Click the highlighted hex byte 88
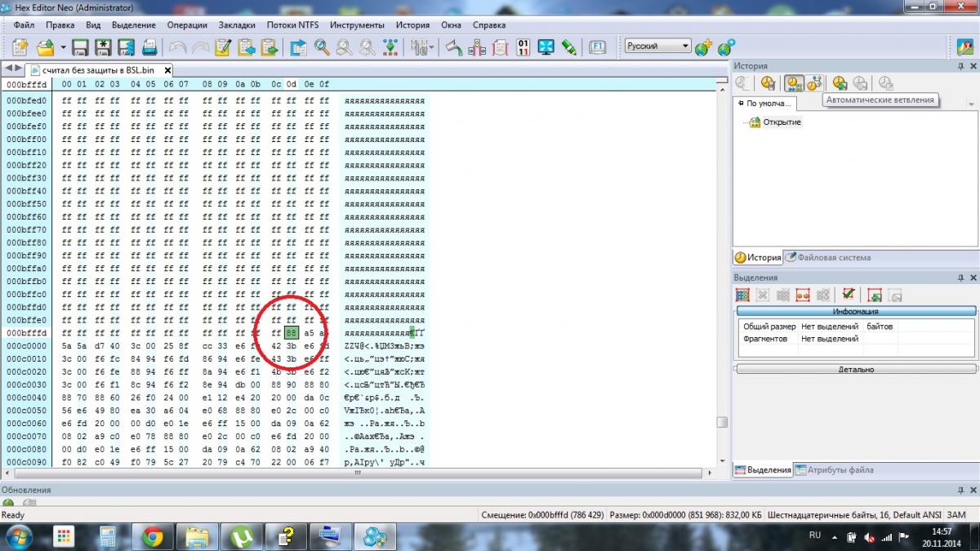The image size is (980, 551). tap(292, 333)
